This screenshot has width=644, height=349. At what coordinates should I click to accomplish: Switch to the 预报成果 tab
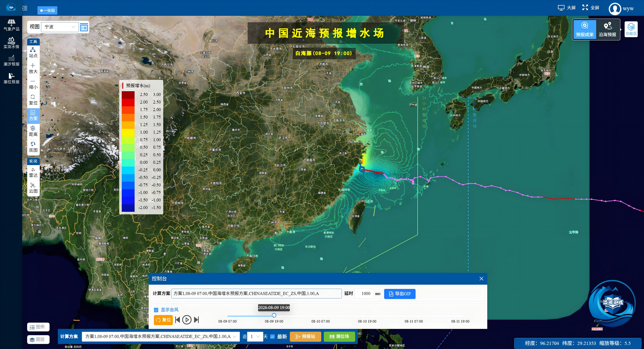click(585, 30)
